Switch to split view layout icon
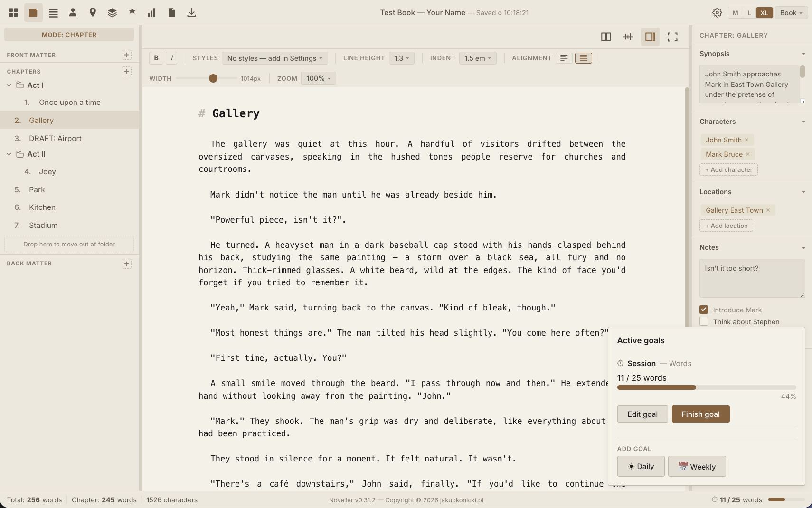 pyautogui.click(x=605, y=37)
